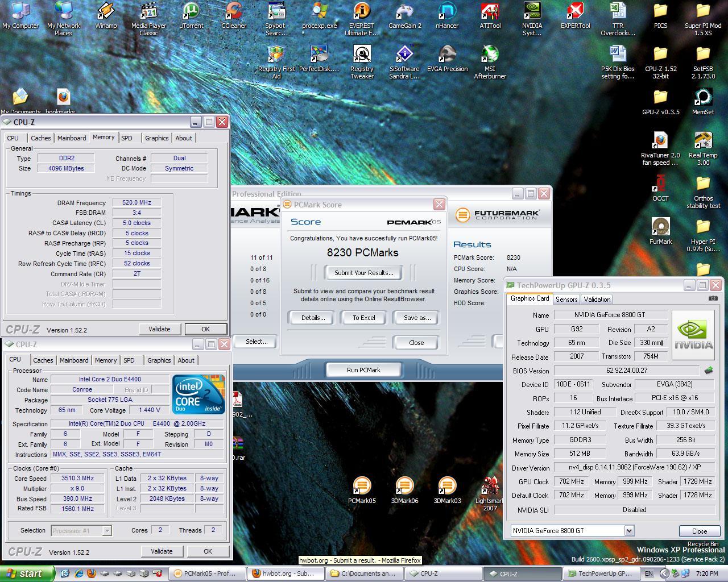
Task: Click the PCMark05 taskbar button
Action: point(208,573)
